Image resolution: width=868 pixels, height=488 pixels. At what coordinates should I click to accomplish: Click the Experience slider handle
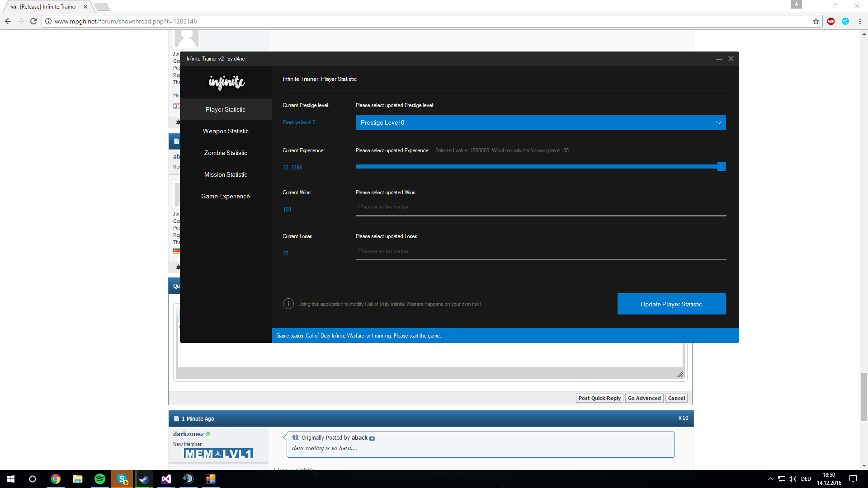[722, 167]
